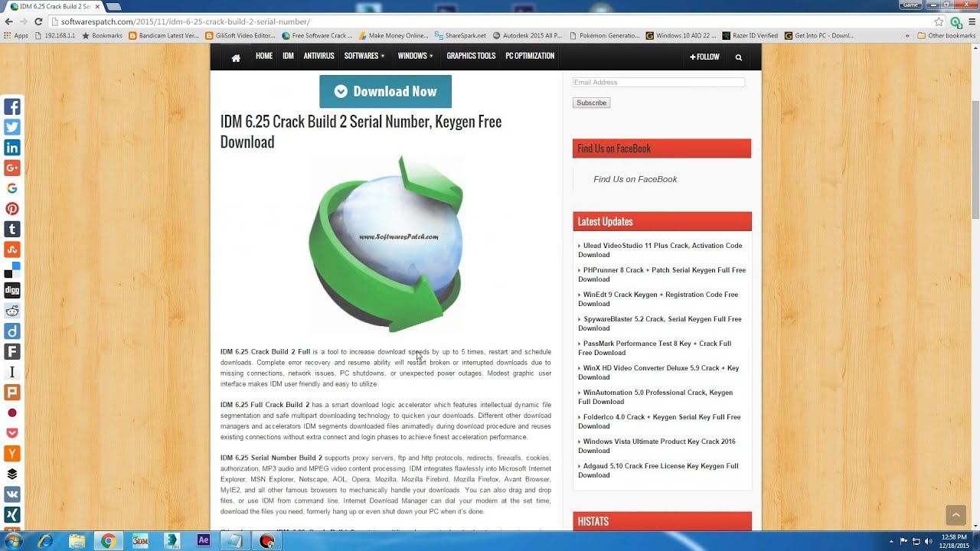The height and width of the screenshot is (551, 980).
Task: Share via VK sidebar icon
Action: pos(12,494)
